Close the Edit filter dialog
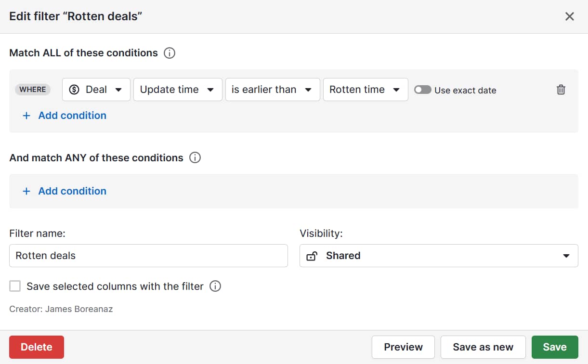The width and height of the screenshot is (588, 364). click(570, 17)
